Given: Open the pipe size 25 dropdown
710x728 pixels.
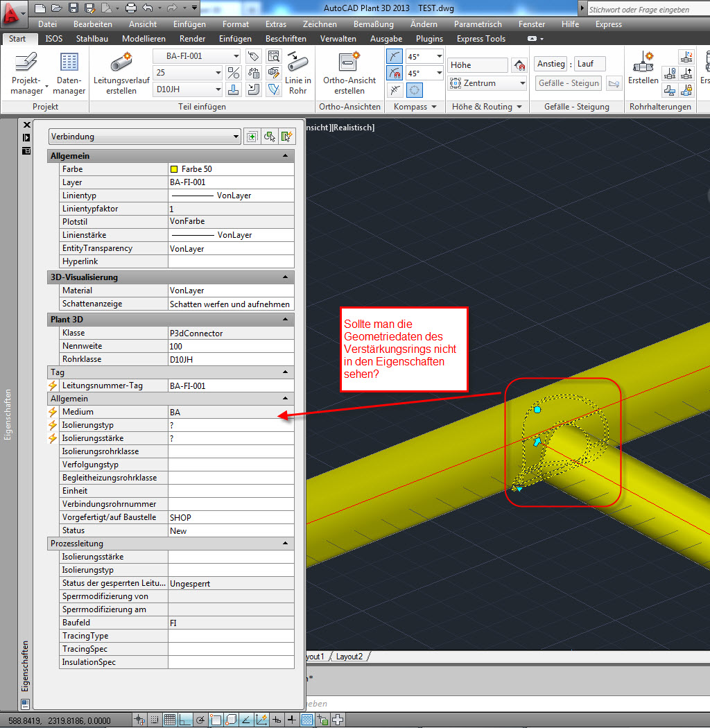Looking at the screenshot, I should 218,72.
